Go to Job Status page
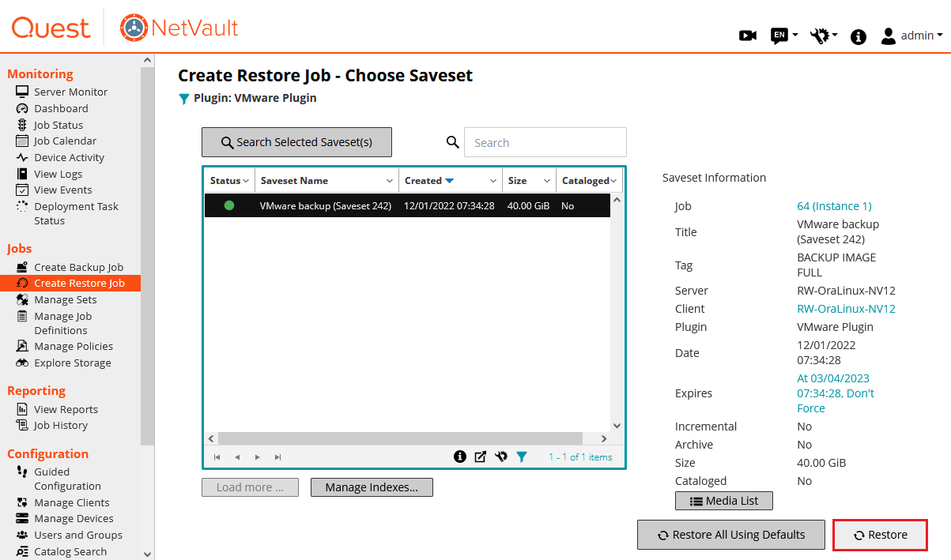Screen dimensions: 951x560 pos(58,125)
